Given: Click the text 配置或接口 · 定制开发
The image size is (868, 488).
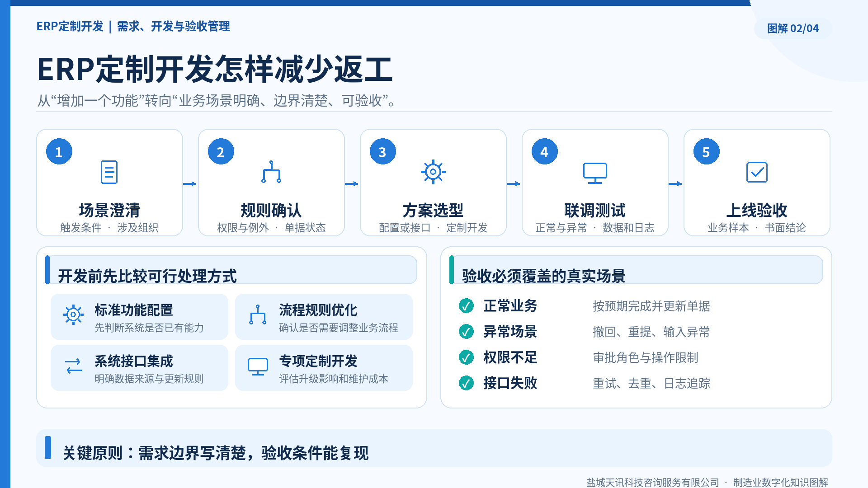Looking at the screenshot, I should [433, 228].
